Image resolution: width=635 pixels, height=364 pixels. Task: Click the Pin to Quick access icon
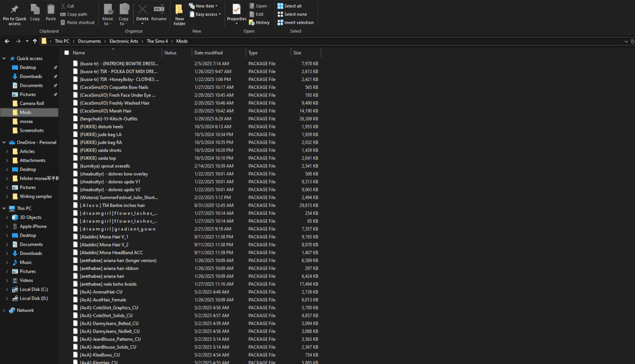click(x=14, y=10)
